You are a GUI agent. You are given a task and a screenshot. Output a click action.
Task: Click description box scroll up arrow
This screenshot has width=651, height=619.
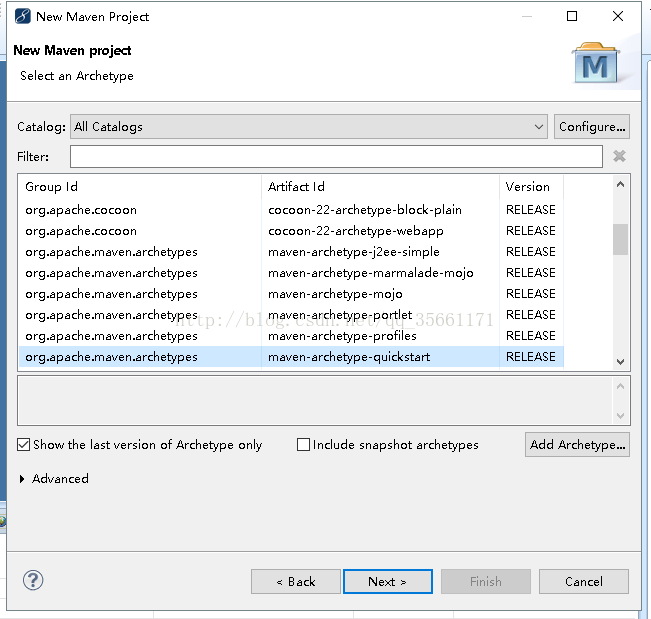620,387
